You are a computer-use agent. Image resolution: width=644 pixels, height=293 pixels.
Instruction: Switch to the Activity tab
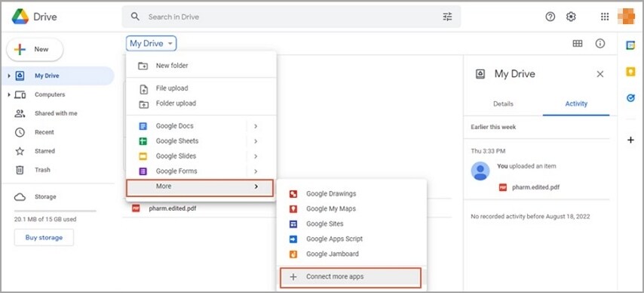(x=576, y=104)
